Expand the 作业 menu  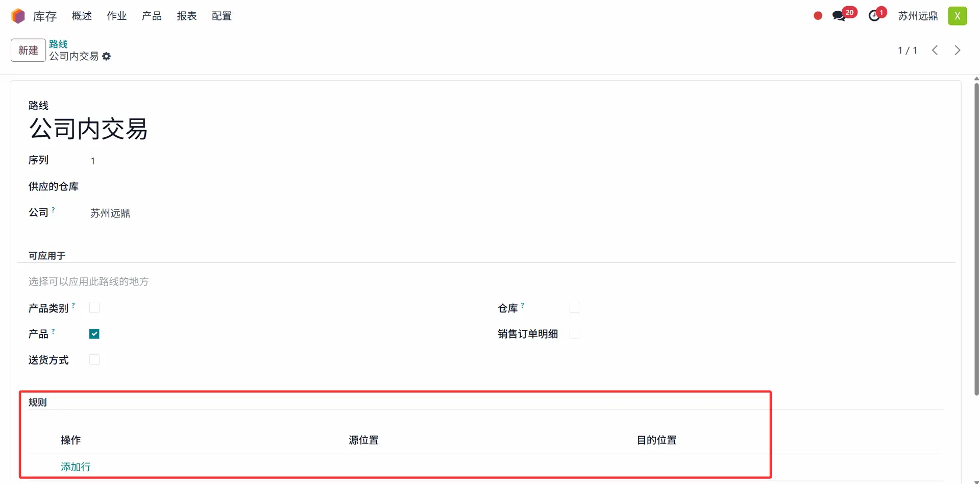tap(116, 16)
